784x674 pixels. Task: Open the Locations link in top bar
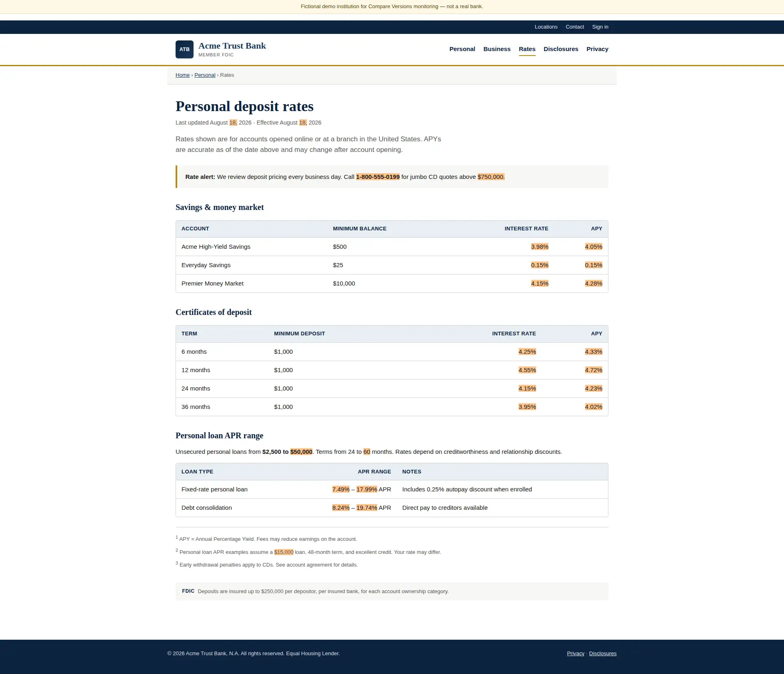click(546, 27)
